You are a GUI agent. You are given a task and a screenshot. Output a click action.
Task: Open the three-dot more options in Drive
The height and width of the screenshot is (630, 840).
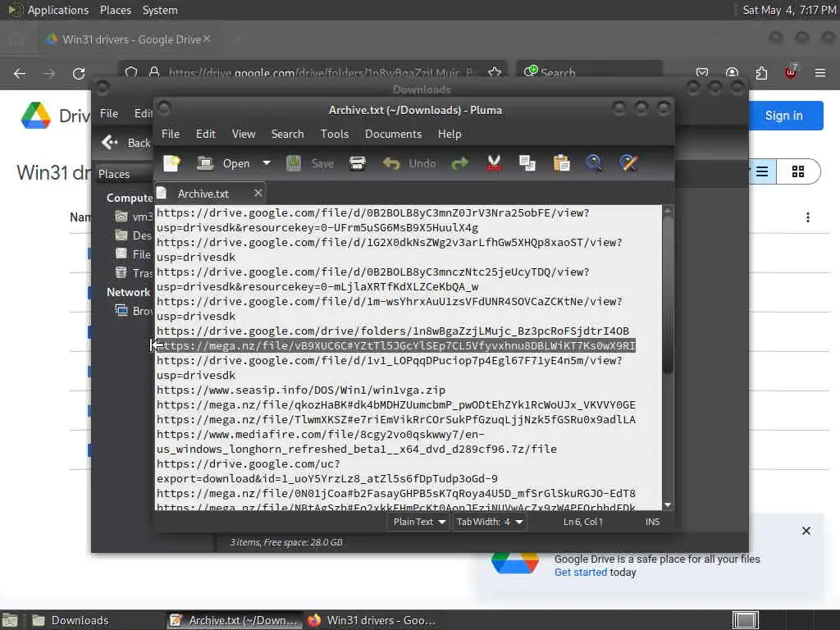[x=808, y=217]
